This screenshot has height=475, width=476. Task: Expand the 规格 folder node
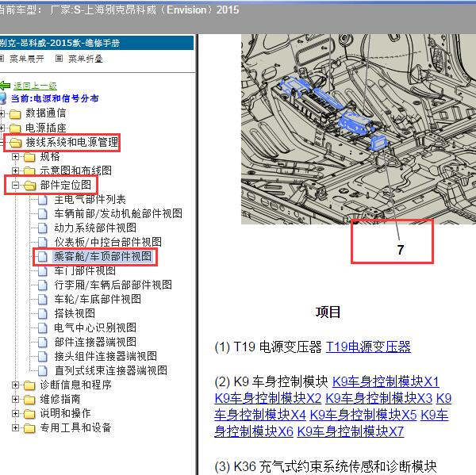click(15, 156)
